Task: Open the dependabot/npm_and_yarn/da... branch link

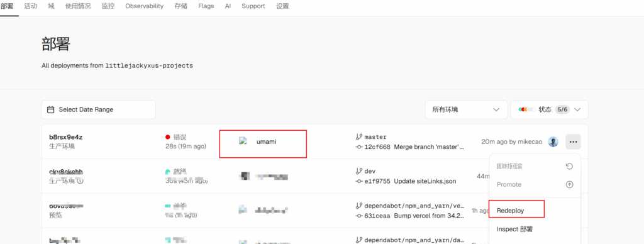Action: pos(415,240)
